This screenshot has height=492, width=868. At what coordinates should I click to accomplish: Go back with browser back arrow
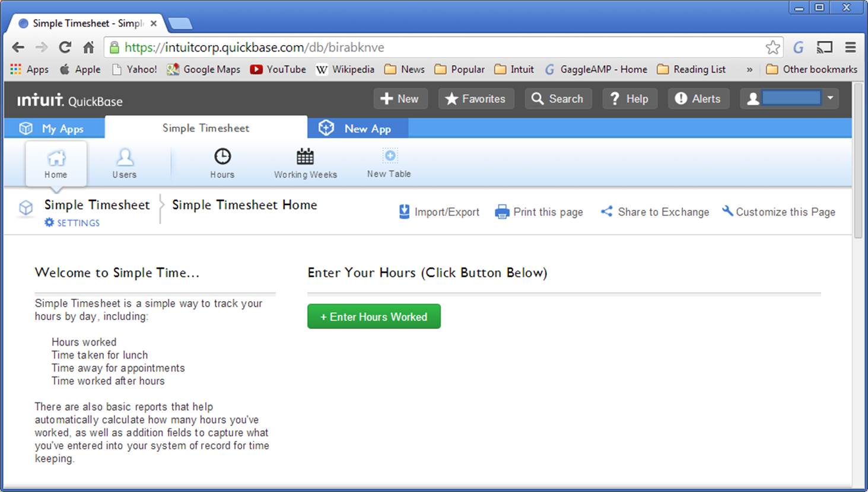(x=18, y=47)
